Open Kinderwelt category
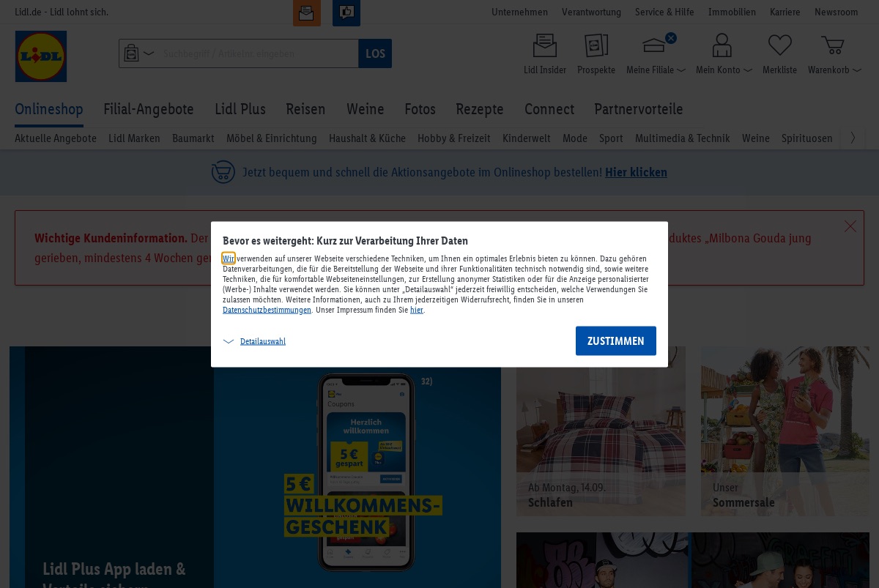Viewport: 879px width, 588px height. [x=527, y=138]
